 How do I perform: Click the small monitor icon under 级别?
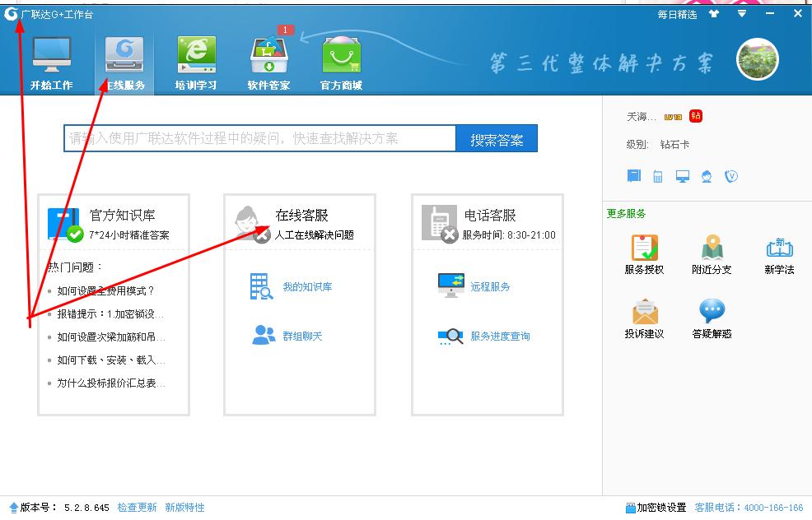point(683,176)
